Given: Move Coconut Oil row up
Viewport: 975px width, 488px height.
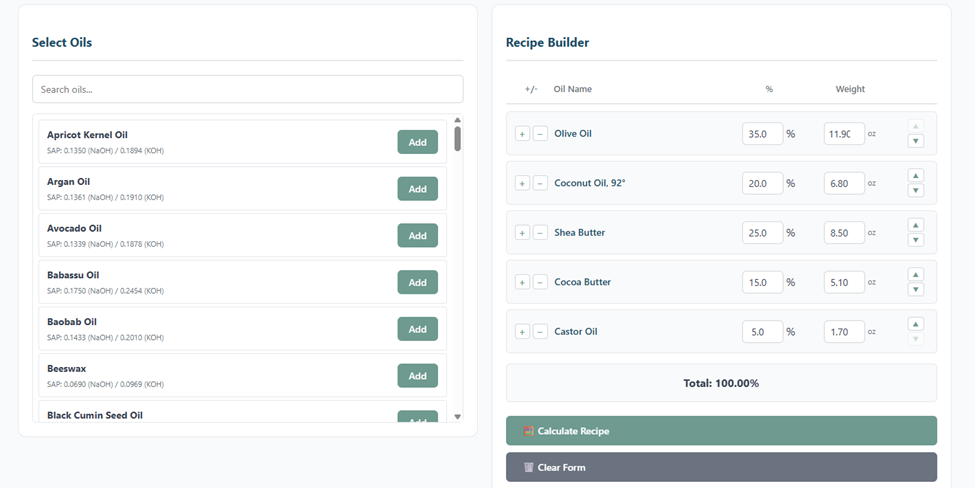Looking at the screenshot, I should point(915,175).
